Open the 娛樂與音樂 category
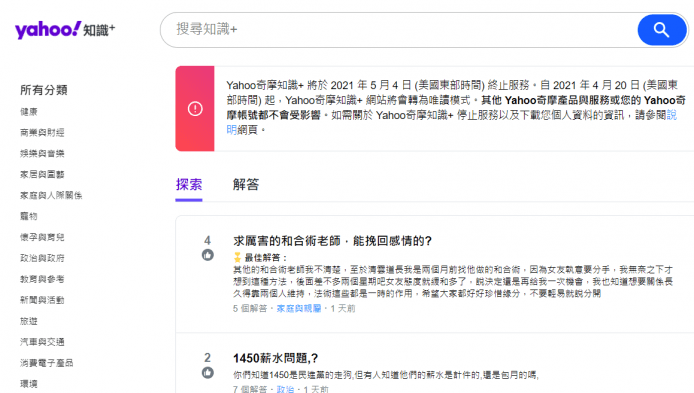The height and width of the screenshot is (393, 694). [x=42, y=154]
